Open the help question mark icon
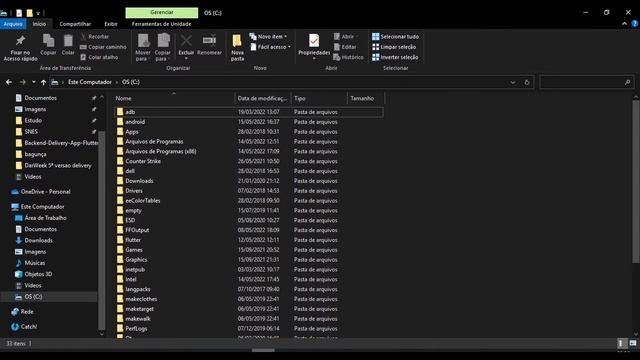Screen dimensions: 640x360 coord(635,24)
